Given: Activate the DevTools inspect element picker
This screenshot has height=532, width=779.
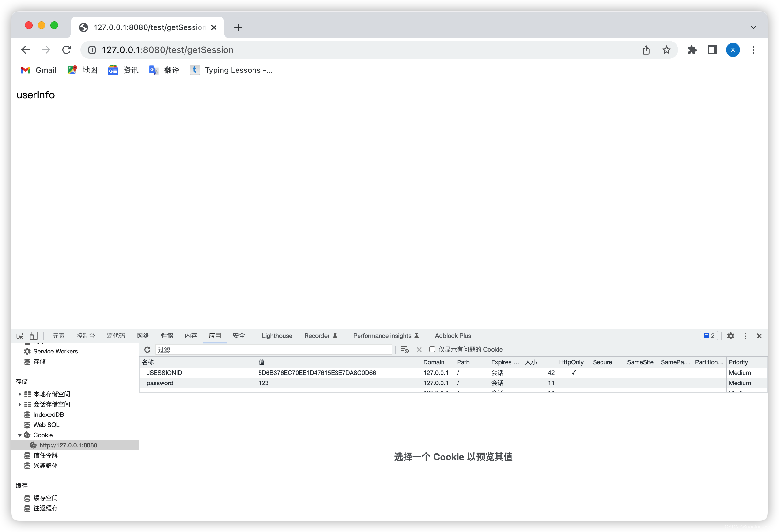Looking at the screenshot, I should point(20,336).
